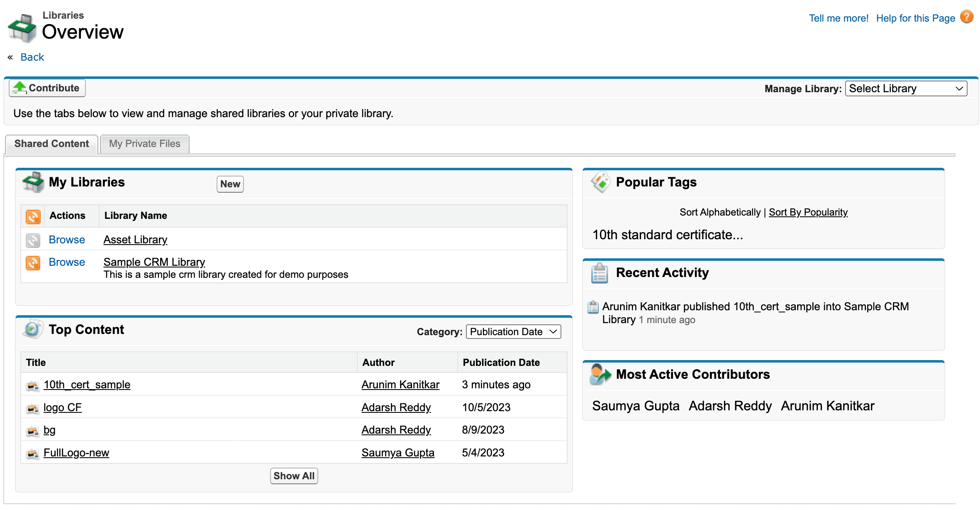Viewport: 980px width, 510px height.
Task: Click New to create a library
Action: 229,184
